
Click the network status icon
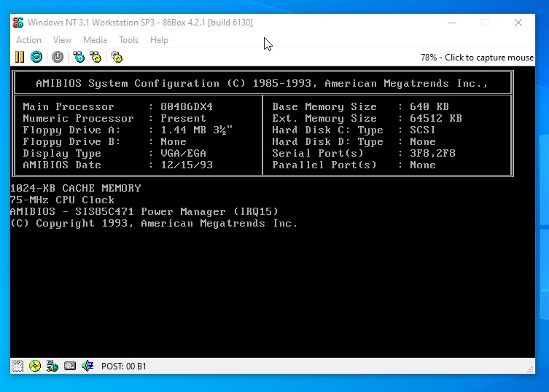(52, 366)
